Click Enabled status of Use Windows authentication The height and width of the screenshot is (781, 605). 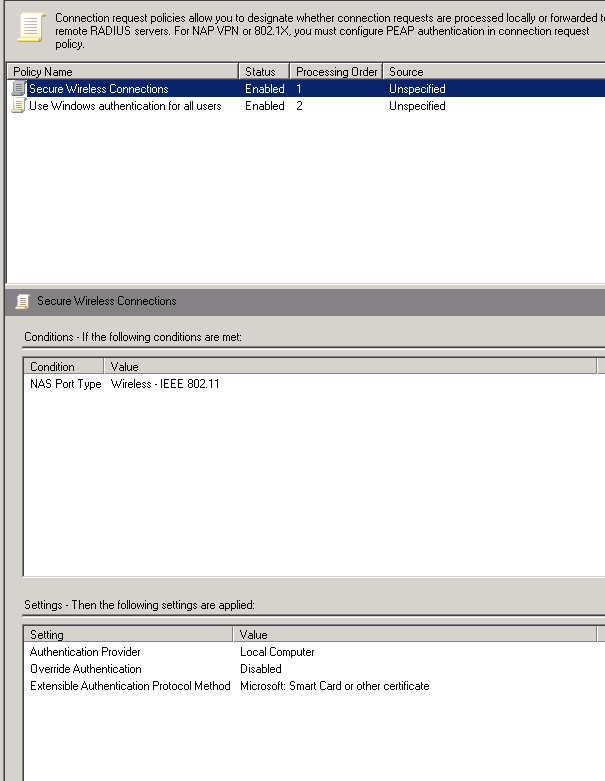click(x=264, y=106)
